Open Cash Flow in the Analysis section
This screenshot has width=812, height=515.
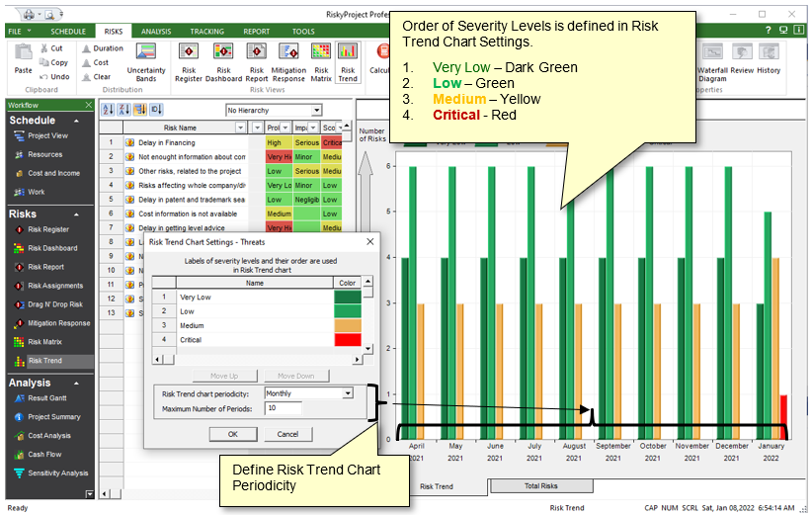(38, 455)
